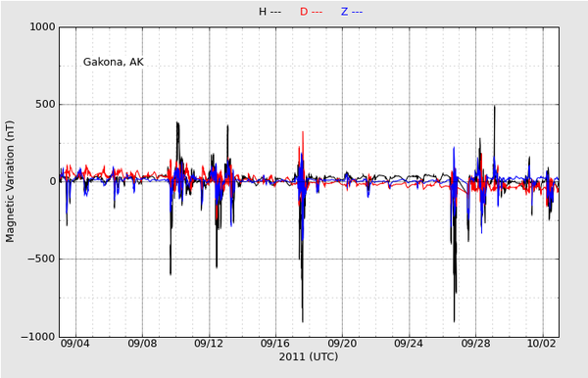Image resolution: width=588 pixels, height=378 pixels.
Task: Click the '500' y-axis tick label
Action: (x=45, y=104)
